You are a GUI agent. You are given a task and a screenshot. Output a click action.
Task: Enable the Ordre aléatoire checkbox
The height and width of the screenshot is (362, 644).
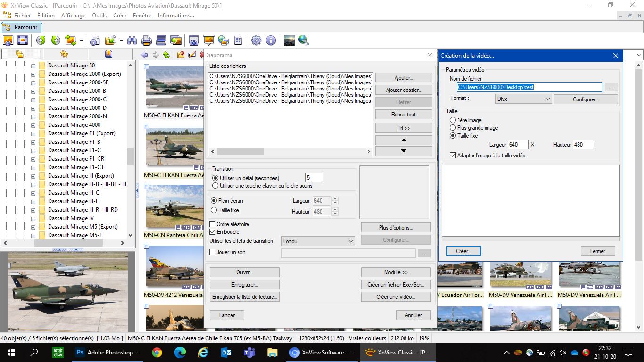(213, 224)
